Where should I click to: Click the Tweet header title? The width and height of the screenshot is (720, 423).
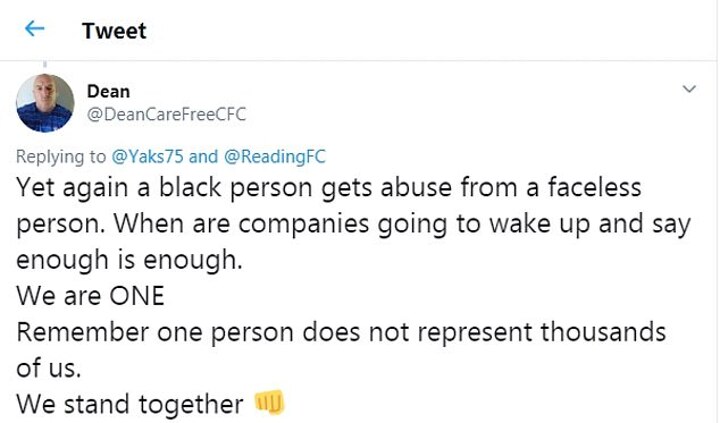[114, 31]
